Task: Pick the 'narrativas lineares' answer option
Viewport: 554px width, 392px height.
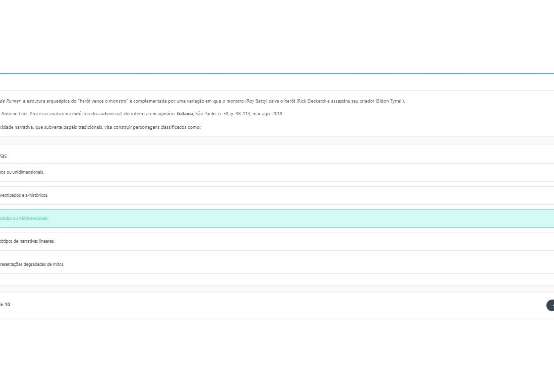Action: (28, 241)
